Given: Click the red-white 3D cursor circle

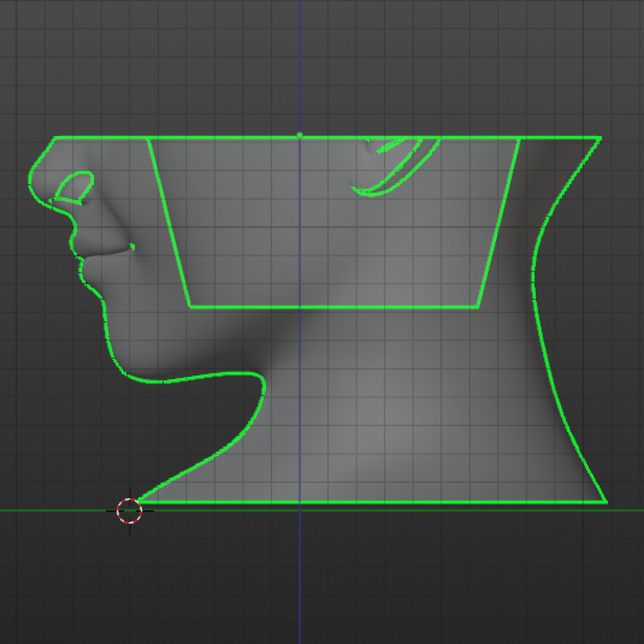Looking at the screenshot, I should 129,511.
